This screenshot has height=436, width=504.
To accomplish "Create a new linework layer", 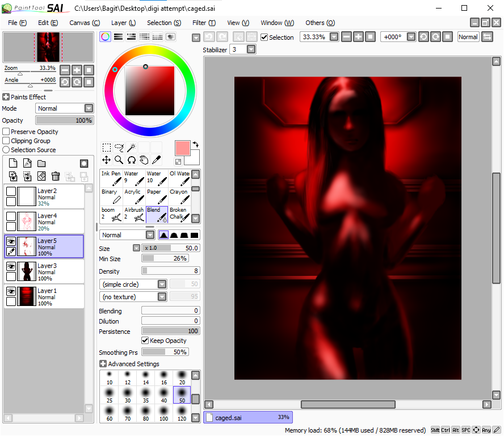I will click(x=27, y=163).
